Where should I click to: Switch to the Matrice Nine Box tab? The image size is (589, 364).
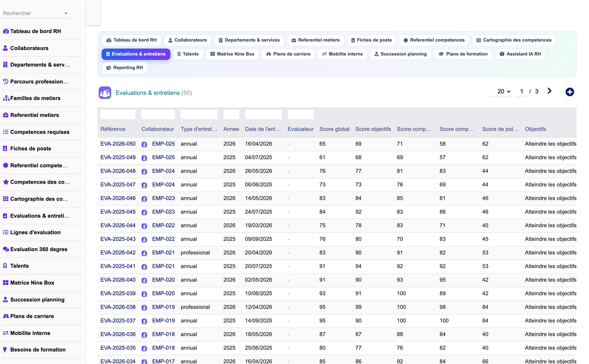pos(232,54)
